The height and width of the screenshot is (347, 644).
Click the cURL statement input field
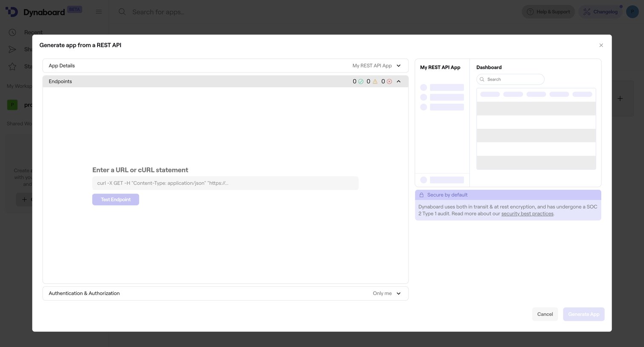pos(225,183)
